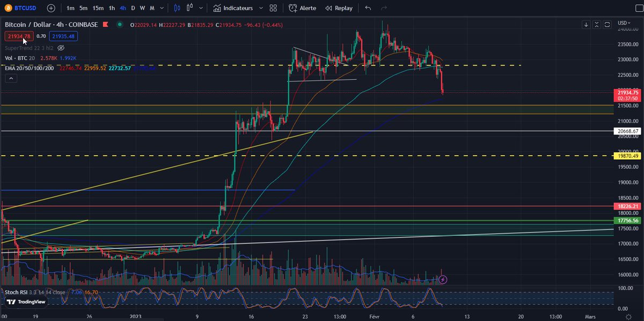
Task: Select the Vol · BTC 20 legend
Action: tap(19, 58)
